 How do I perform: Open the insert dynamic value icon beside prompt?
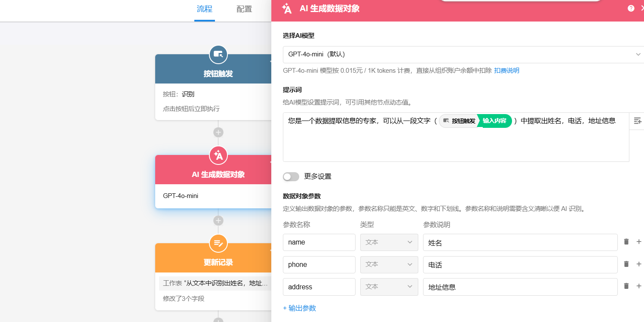(638, 121)
